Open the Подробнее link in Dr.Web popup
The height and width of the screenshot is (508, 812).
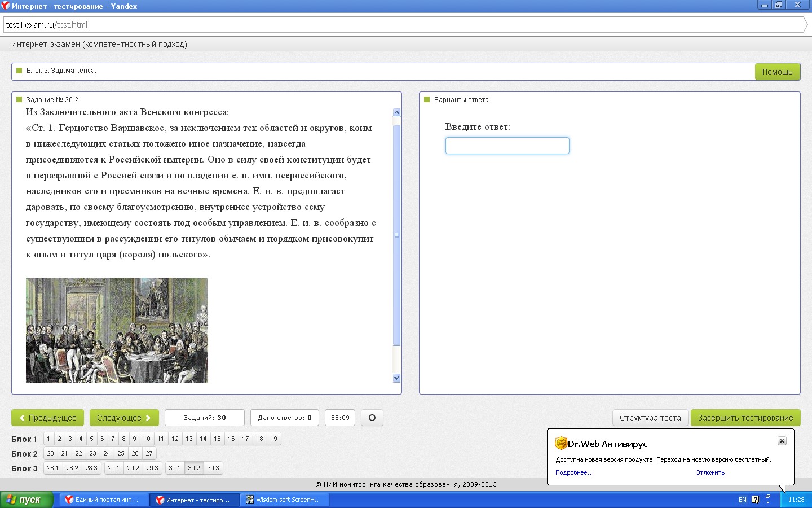(575, 472)
